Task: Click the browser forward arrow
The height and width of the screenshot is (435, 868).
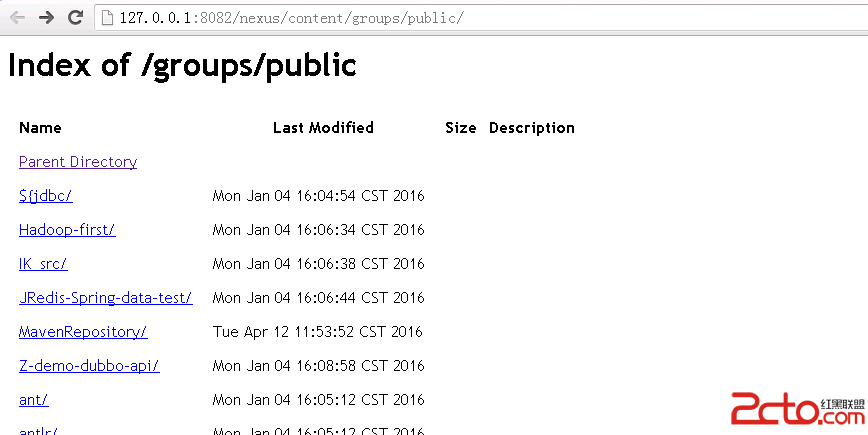Action: tap(46, 18)
